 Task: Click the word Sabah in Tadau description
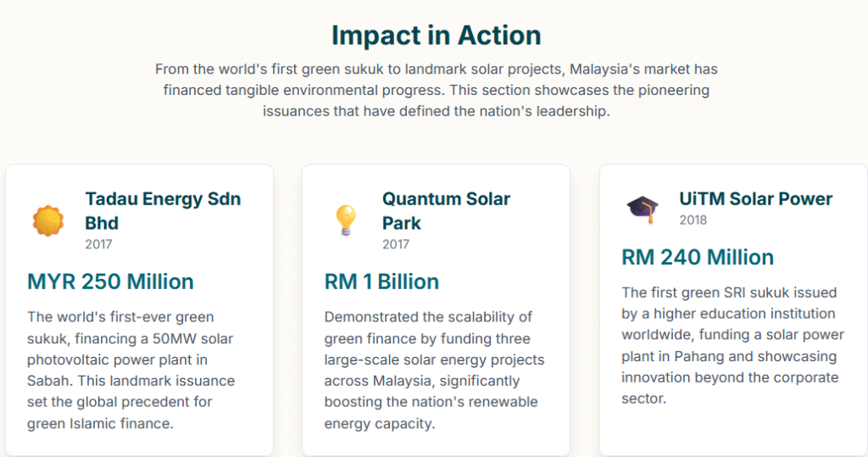pos(48,381)
